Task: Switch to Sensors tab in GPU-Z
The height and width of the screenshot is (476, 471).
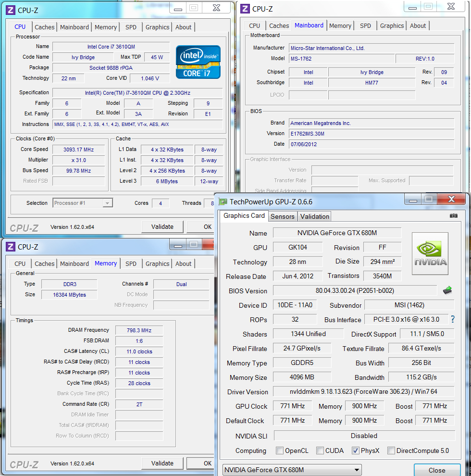Action: pos(282,216)
